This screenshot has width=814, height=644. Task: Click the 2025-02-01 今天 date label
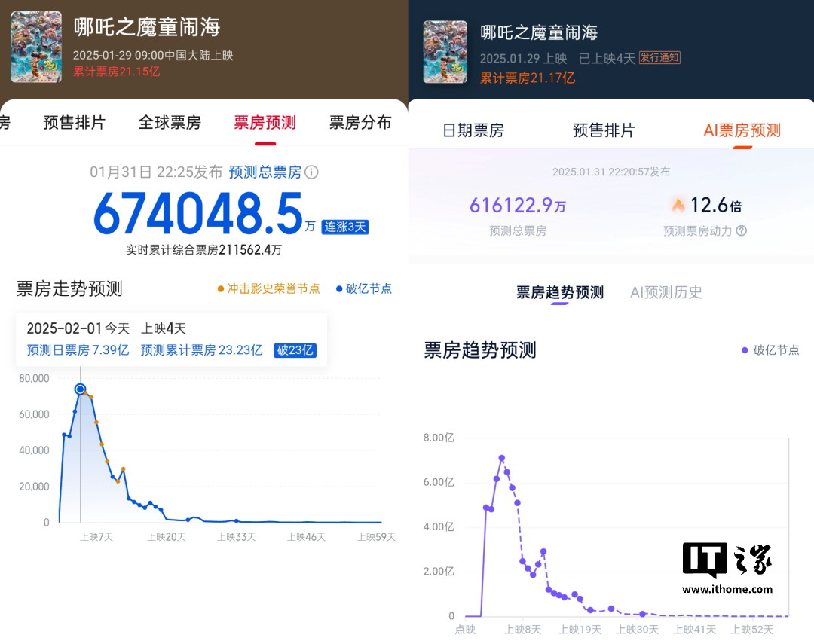(78, 328)
